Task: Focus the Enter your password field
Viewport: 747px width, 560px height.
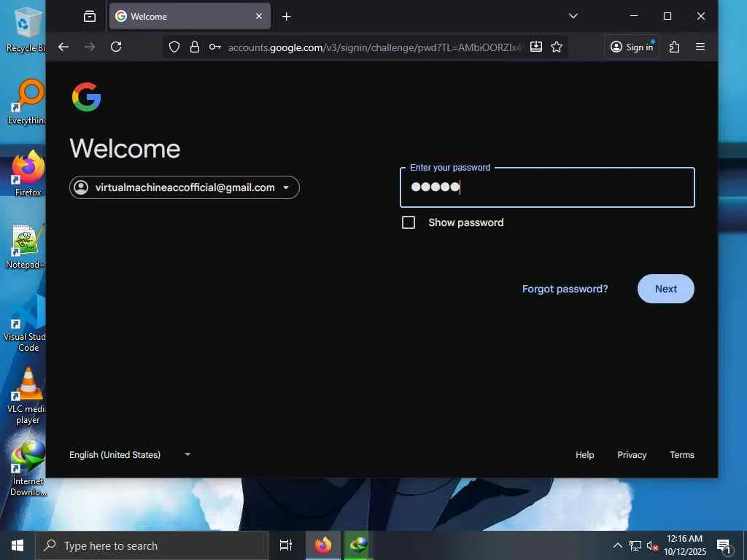Action: click(x=547, y=187)
